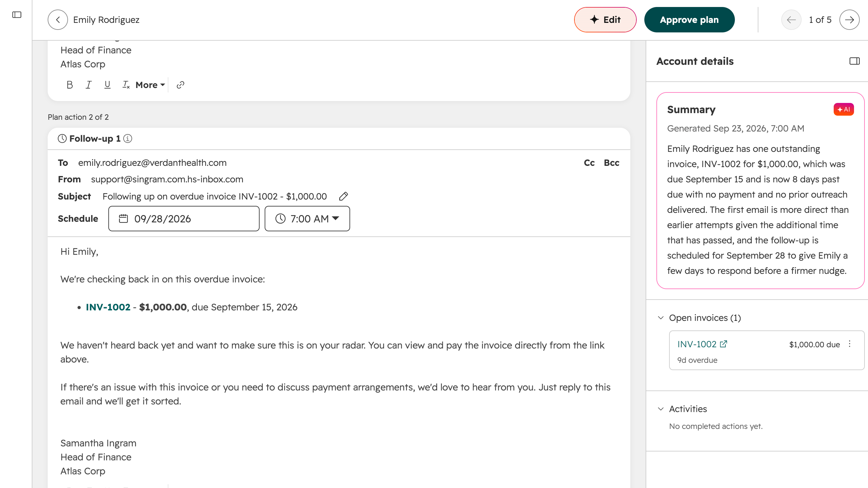Apply underline formatting in the editor toolbar
The image size is (868, 488).
(107, 85)
